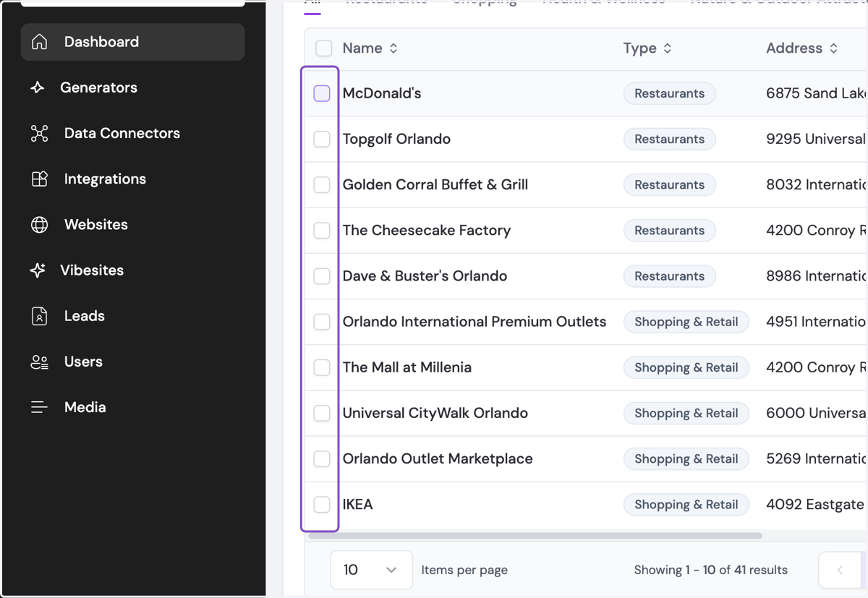Click the Generators sparkle icon

point(38,87)
